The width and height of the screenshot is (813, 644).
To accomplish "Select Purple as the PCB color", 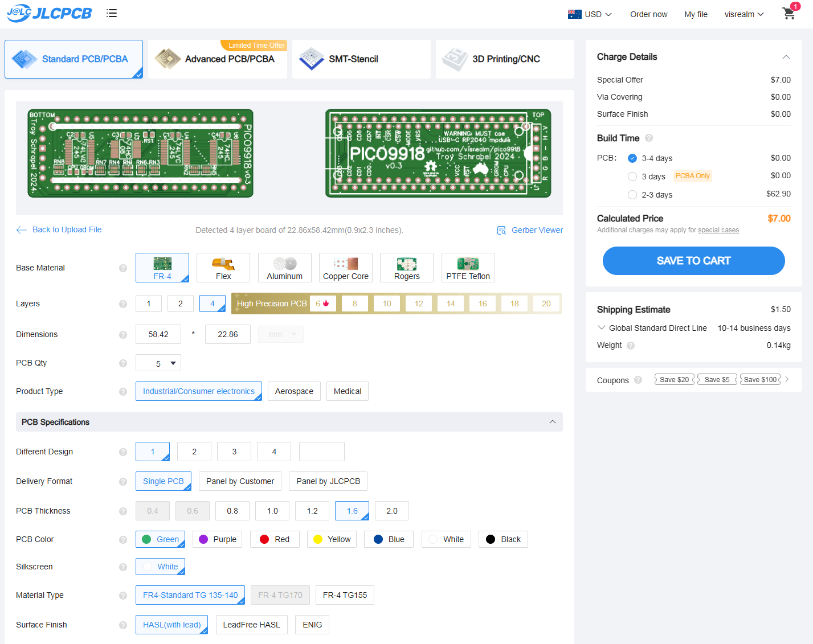I will click(218, 539).
